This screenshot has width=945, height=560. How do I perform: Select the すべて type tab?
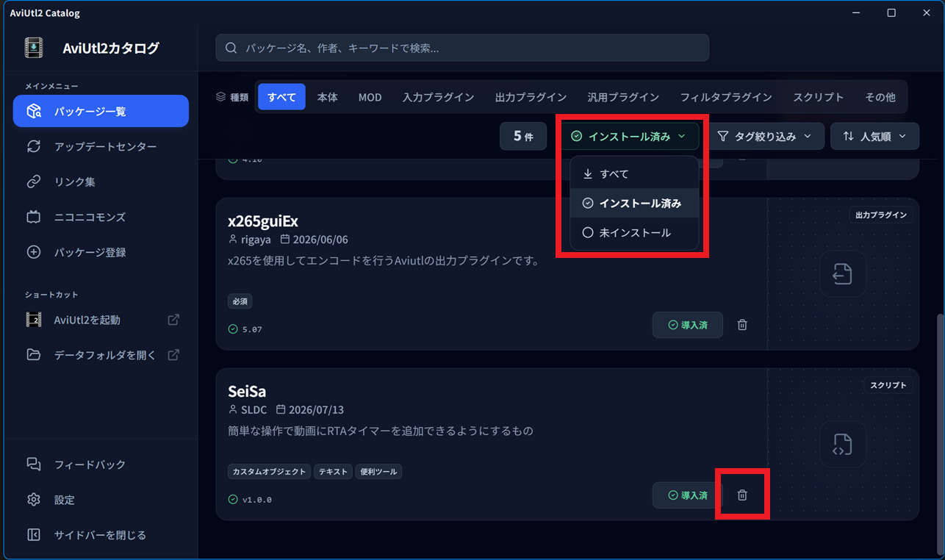coord(281,97)
